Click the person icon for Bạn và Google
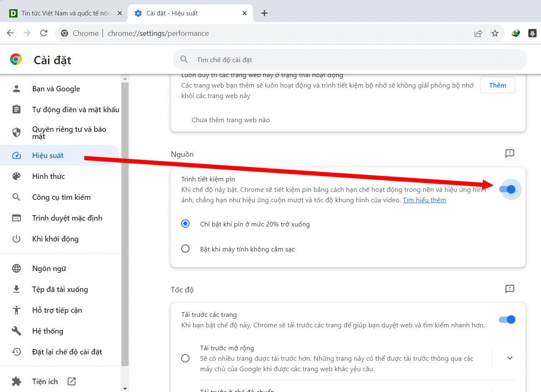This screenshot has height=392, width=541. (x=16, y=88)
